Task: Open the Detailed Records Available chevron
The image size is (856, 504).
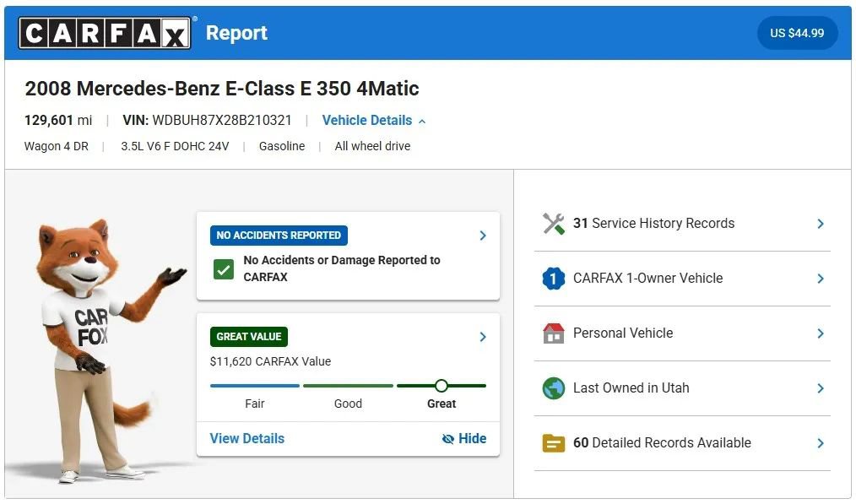Action: click(x=821, y=443)
